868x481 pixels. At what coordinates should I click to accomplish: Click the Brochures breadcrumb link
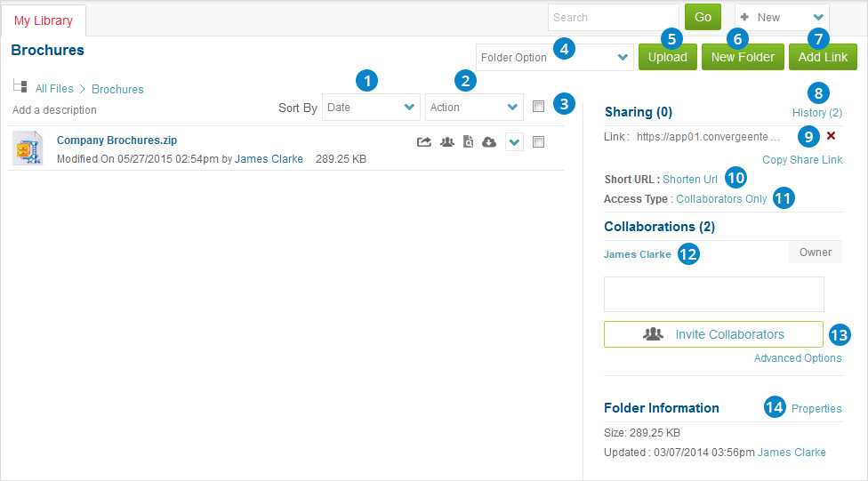(x=117, y=89)
